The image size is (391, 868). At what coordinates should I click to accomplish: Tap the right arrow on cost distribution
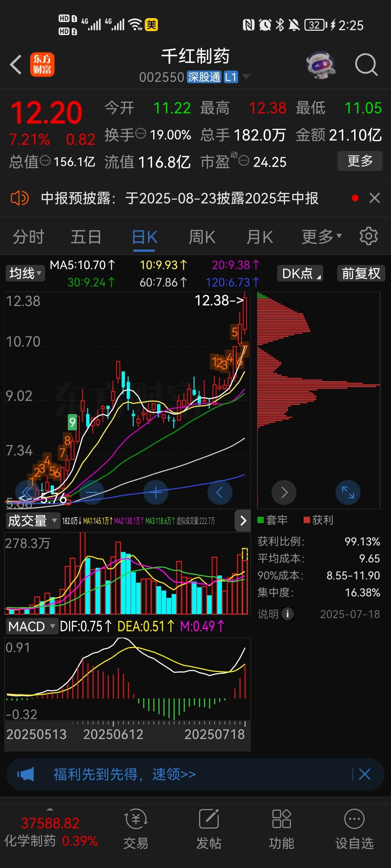[284, 492]
